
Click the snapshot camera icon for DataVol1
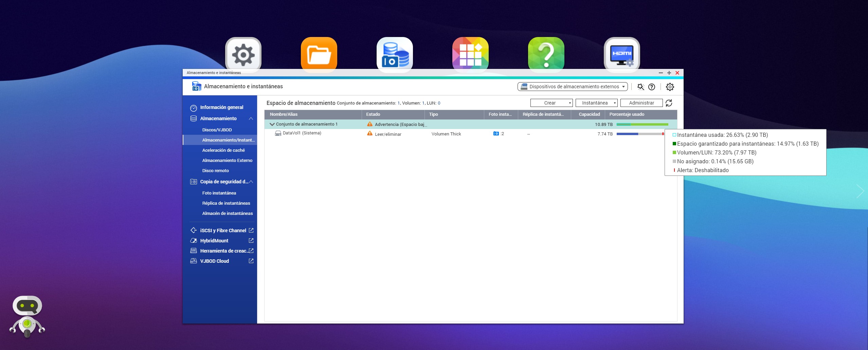point(496,134)
